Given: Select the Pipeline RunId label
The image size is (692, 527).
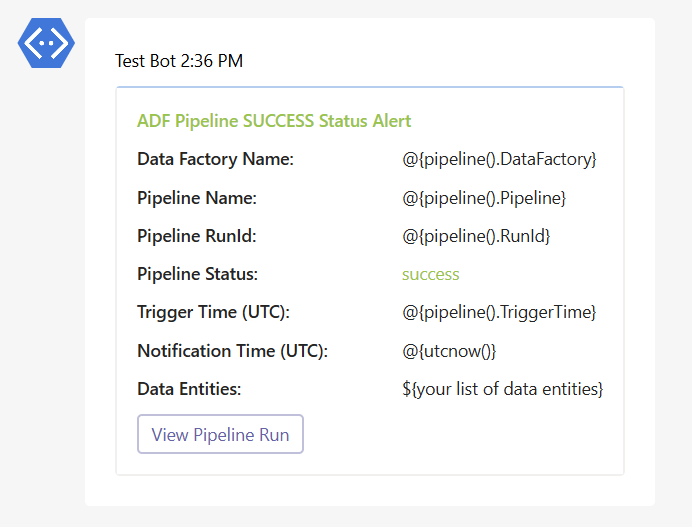Looking at the screenshot, I should pyautogui.click(x=198, y=236).
